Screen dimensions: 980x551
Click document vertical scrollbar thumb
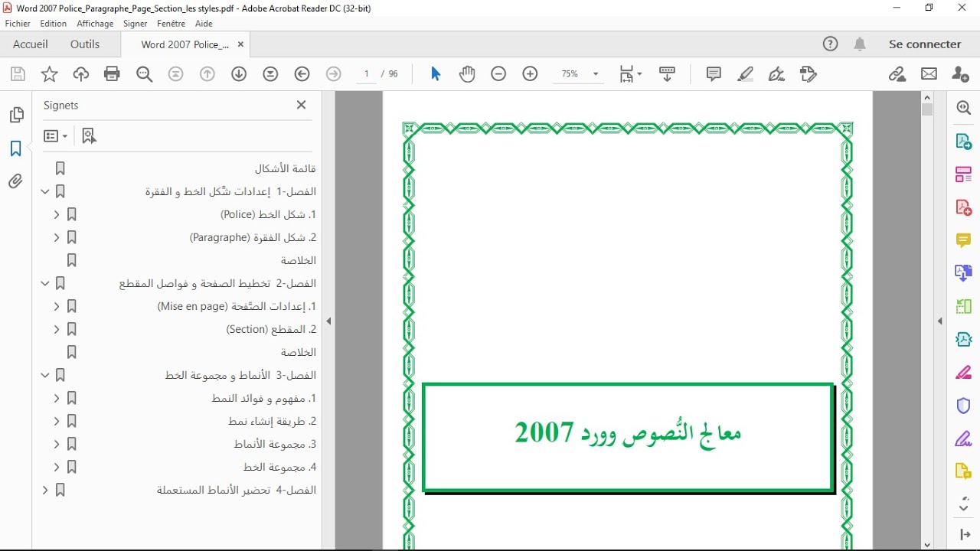point(927,109)
